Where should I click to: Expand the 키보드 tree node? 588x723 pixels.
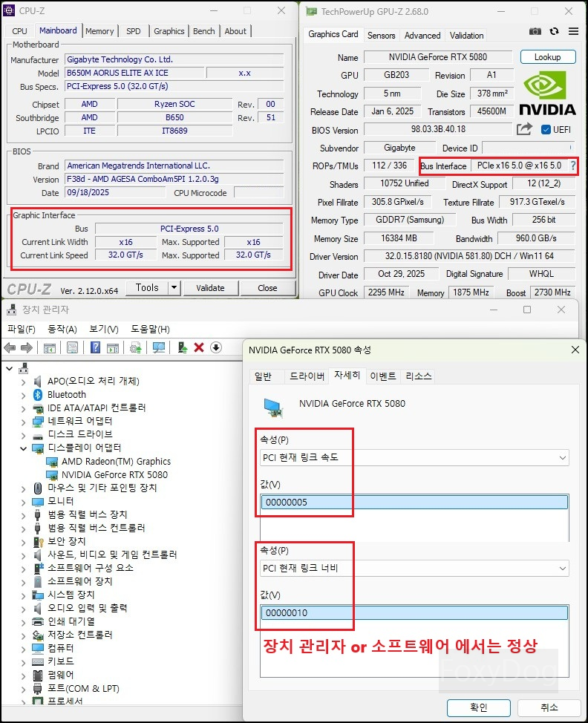coord(23,662)
